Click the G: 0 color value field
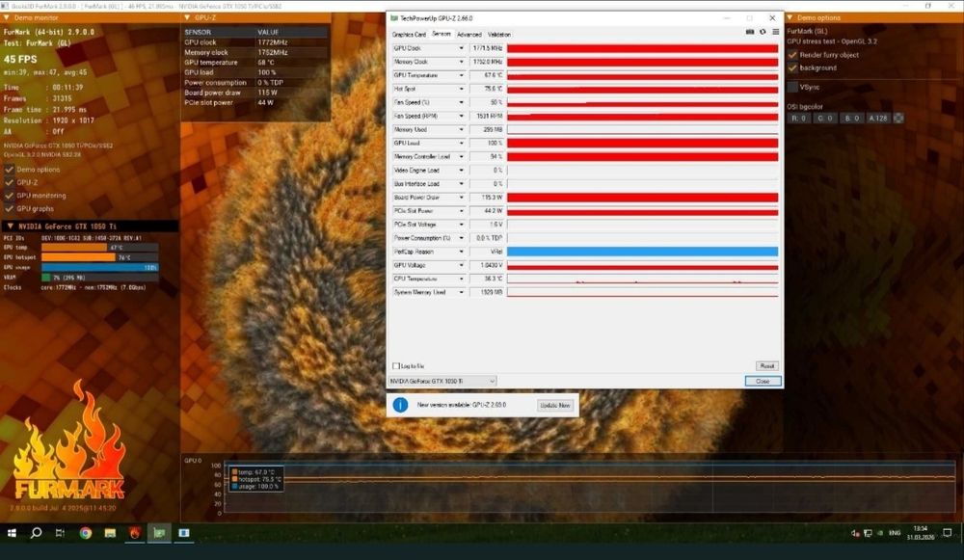 pyautogui.click(x=825, y=118)
